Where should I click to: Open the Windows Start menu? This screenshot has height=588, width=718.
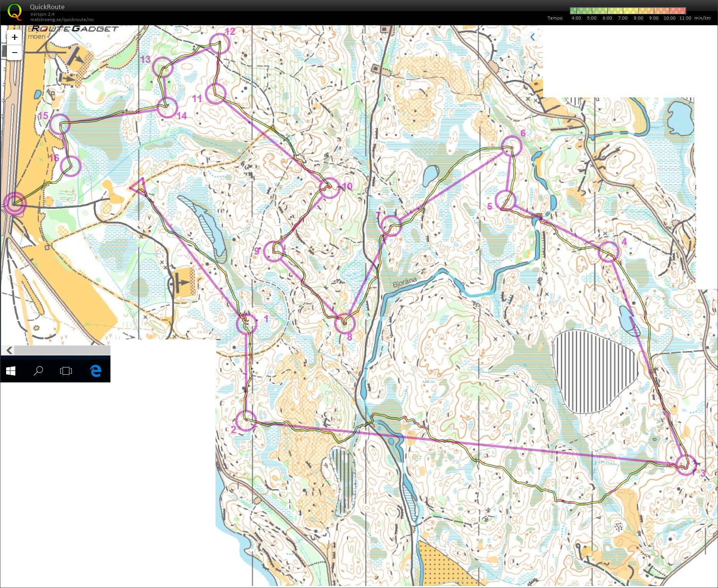[11, 371]
